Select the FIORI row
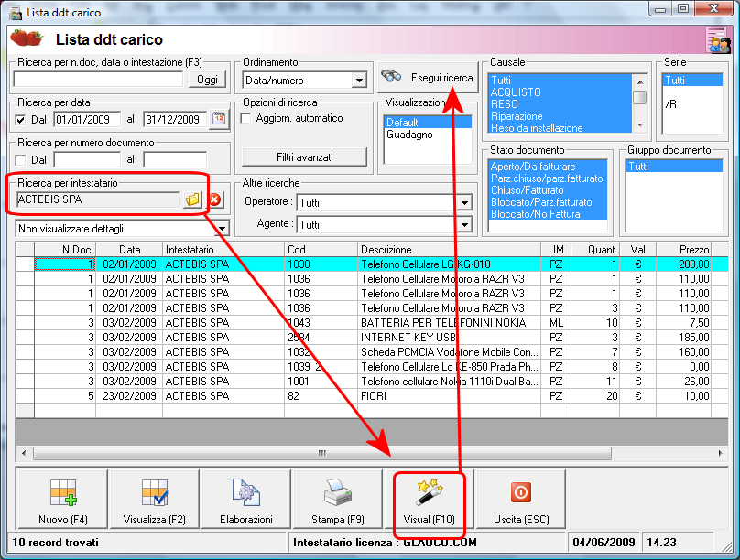The width and height of the screenshot is (740, 560). click(x=372, y=396)
